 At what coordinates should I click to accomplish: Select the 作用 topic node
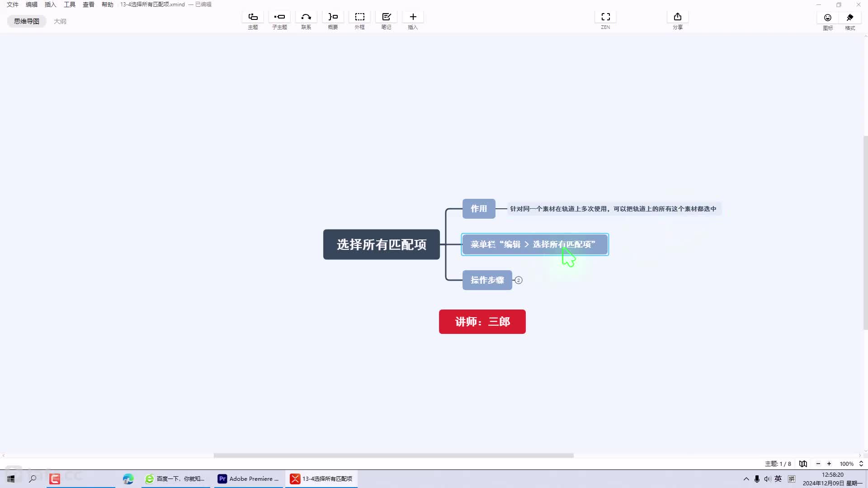(x=479, y=209)
